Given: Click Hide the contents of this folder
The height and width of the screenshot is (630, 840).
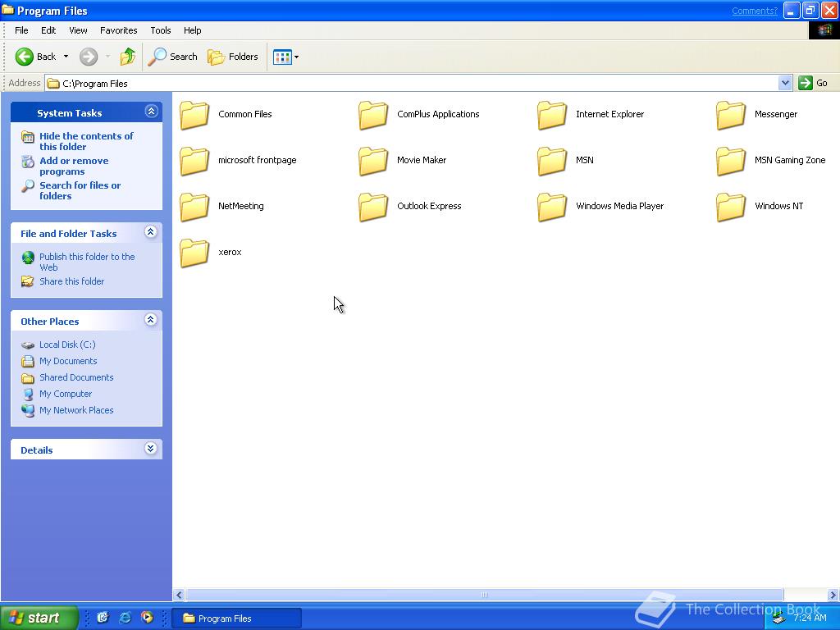Looking at the screenshot, I should (85, 141).
